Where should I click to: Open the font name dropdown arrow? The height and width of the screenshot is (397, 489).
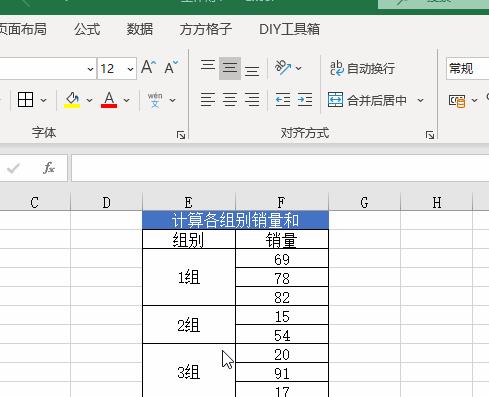90,69
